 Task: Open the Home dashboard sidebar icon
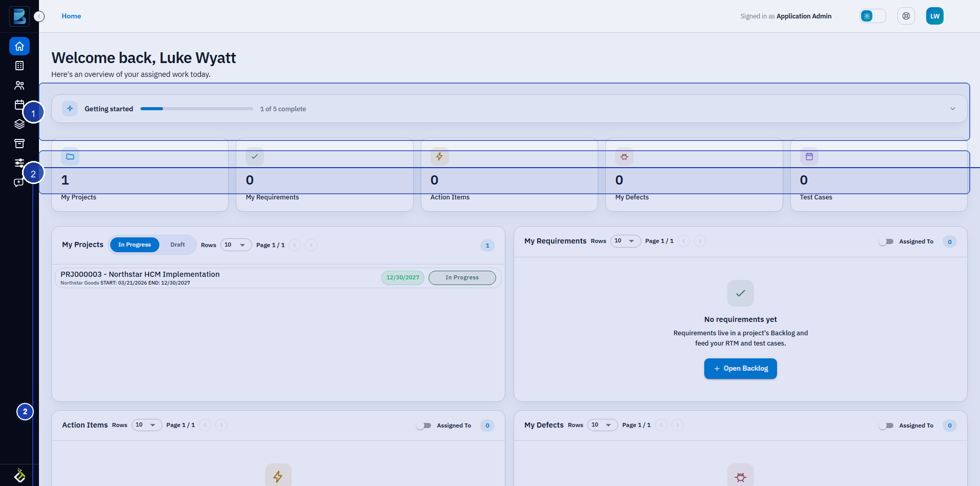19,46
